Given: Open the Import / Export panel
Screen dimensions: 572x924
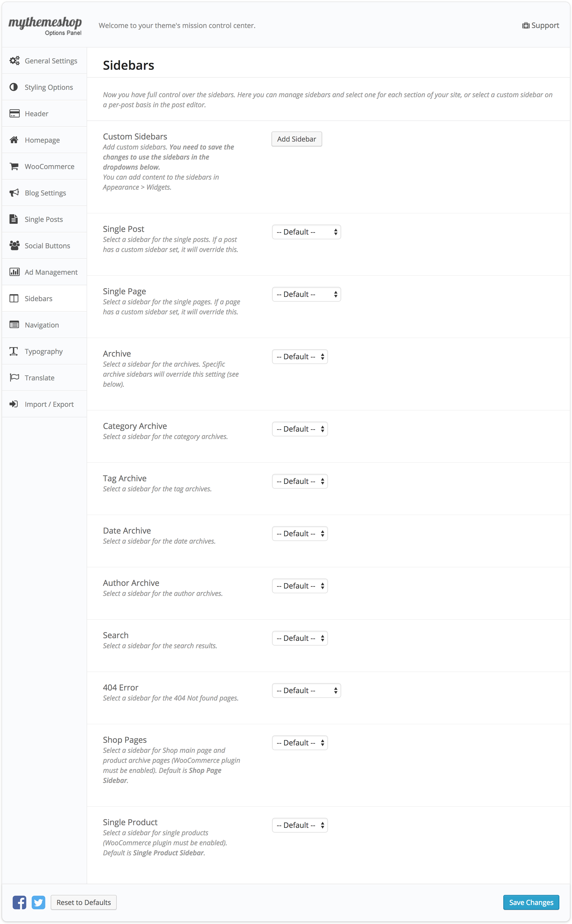Looking at the screenshot, I should (x=49, y=404).
